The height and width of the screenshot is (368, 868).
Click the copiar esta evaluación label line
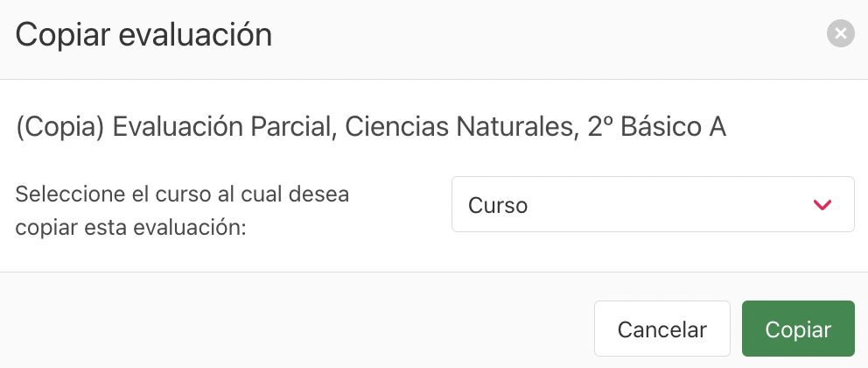click(x=130, y=228)
